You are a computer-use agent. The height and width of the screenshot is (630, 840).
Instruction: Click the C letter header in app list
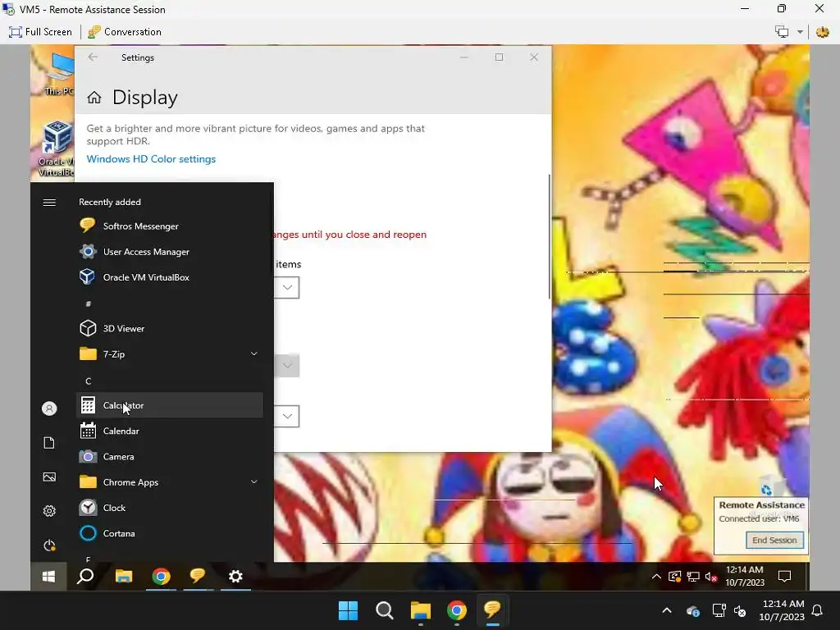pos(89,381)
